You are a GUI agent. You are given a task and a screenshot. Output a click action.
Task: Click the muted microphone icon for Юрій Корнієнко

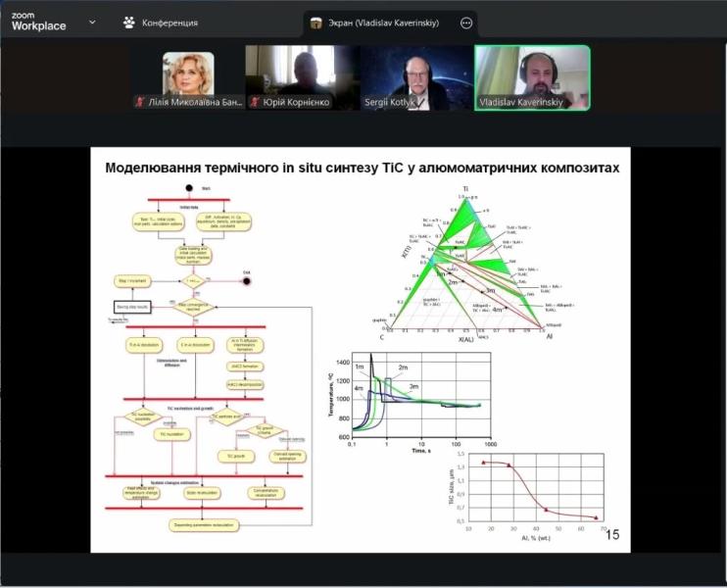[x=255, y=102]
